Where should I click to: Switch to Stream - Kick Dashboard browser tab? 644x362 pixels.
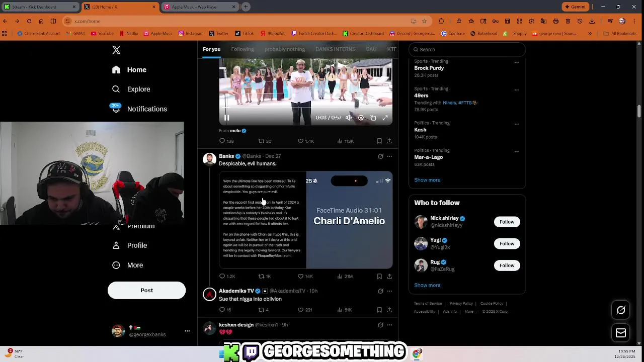coord(40,7)
